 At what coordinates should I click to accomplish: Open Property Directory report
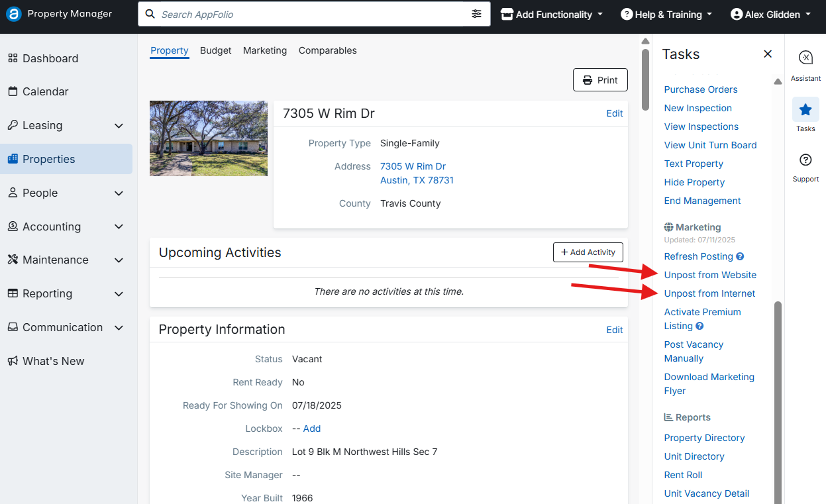click(x=705, y=438)
